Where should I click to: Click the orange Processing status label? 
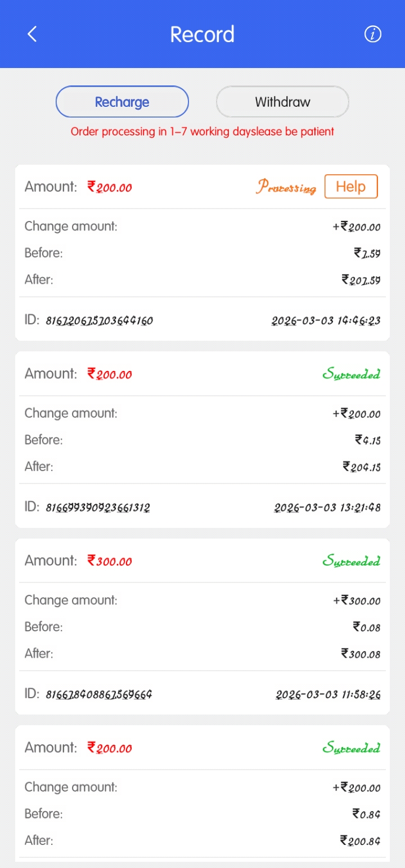click(x=286, y=187)
